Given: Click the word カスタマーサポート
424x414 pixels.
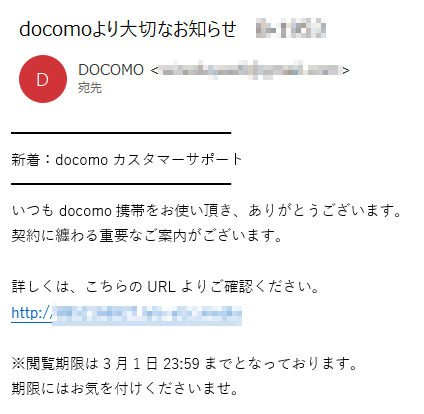Looking at the screenshot, I should [178, 159].
